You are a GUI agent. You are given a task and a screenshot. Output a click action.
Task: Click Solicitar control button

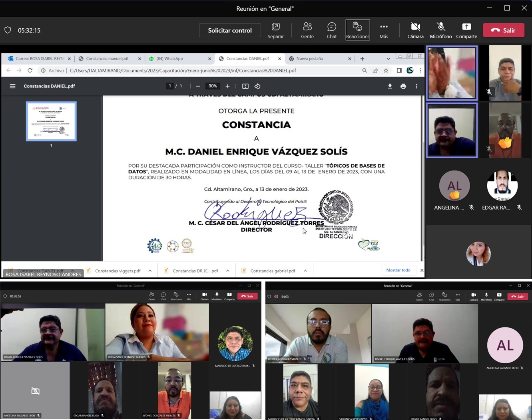tap(230, 30)
